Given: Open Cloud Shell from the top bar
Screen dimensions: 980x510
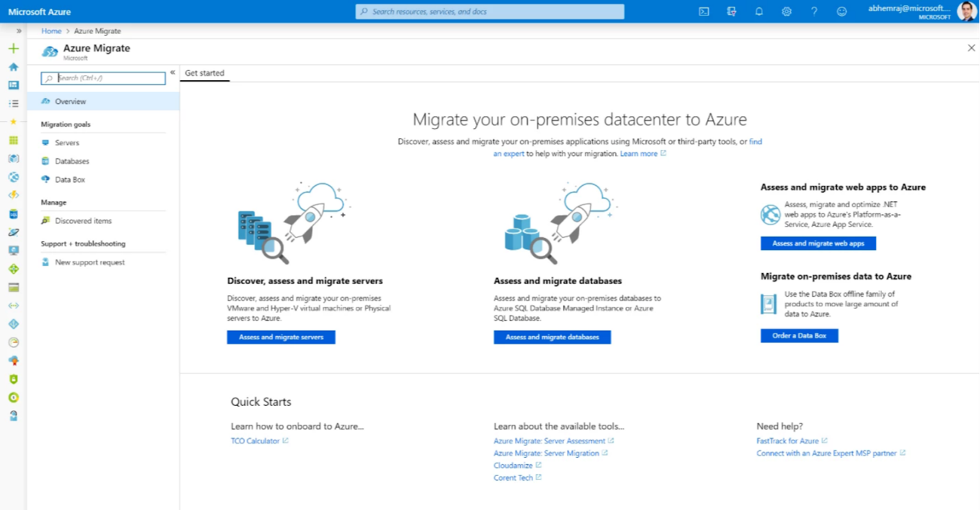Looking at the screenshot, I should tap(704, 12).
